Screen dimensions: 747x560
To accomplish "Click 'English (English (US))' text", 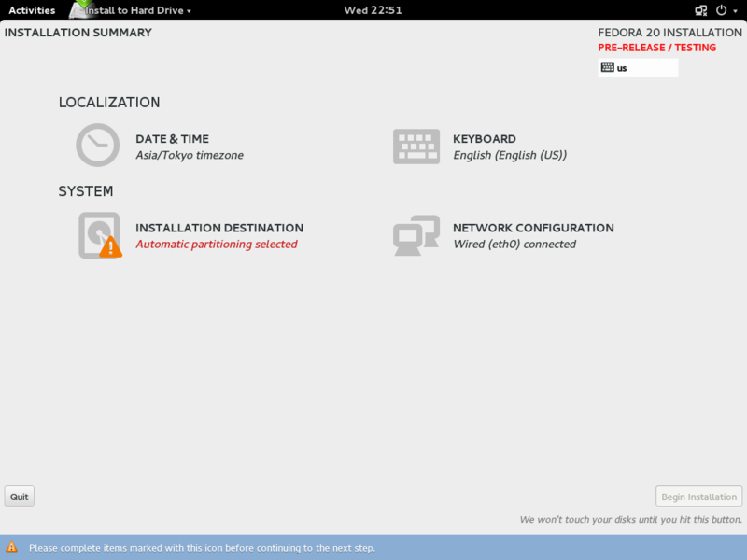I will point(510,155).
